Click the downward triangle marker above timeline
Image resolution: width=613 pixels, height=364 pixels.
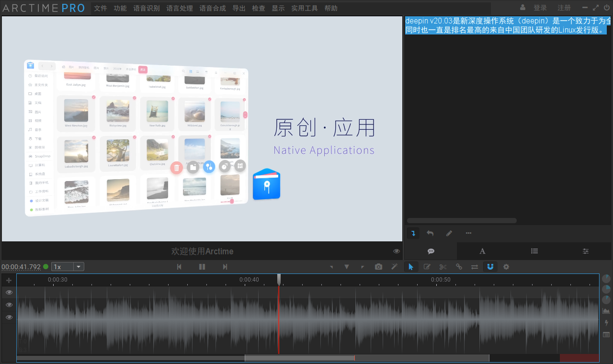[x=347, y=267]
